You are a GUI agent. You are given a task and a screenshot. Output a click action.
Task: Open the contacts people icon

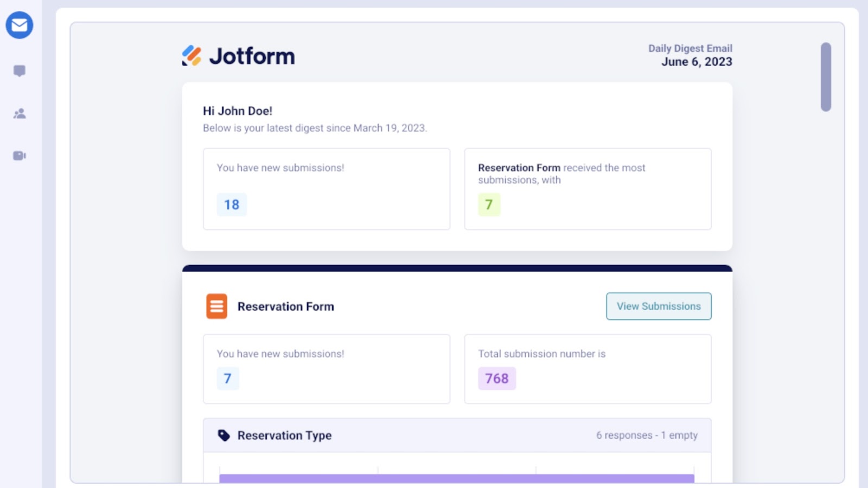point(20,113)
